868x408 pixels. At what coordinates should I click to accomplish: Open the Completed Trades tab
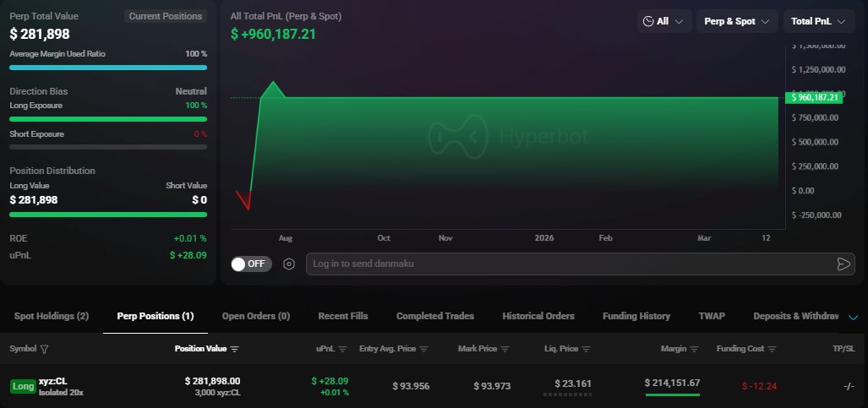tap(434, 316)
